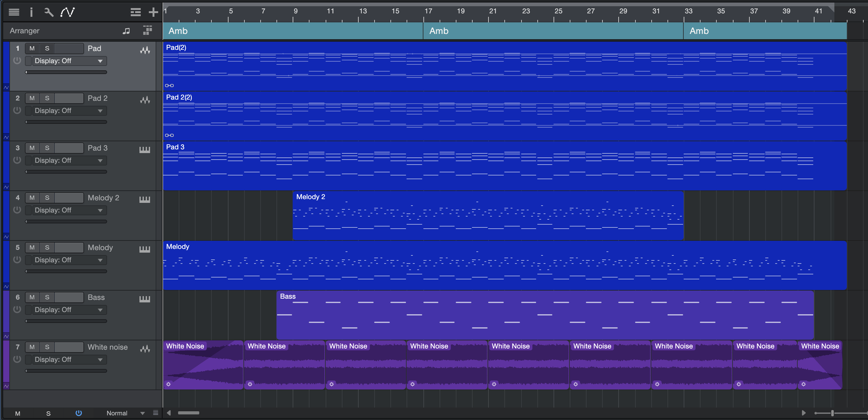Open the track list menu icon
The image size is (868, 420).
14,12
